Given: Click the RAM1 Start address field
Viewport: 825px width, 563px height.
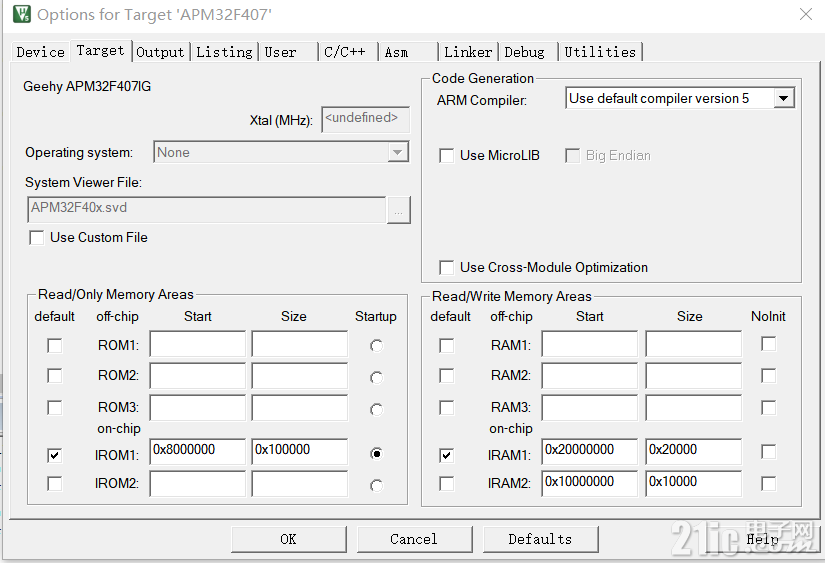Looking at the screenshot, I should [590, 344].
